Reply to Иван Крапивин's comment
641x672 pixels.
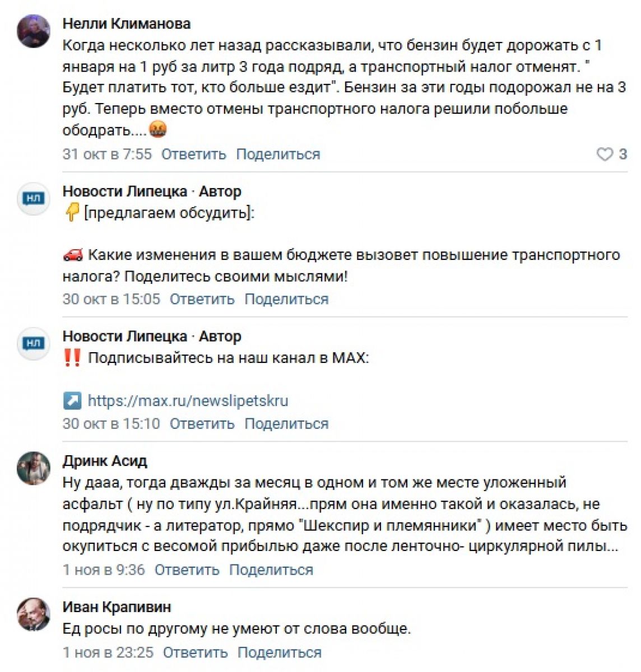coord(195,653)
